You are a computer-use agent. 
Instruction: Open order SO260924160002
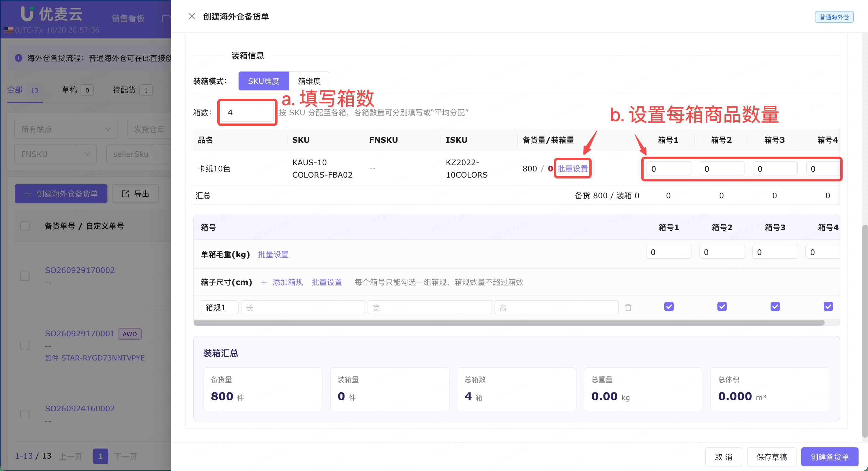click(80, 408)
